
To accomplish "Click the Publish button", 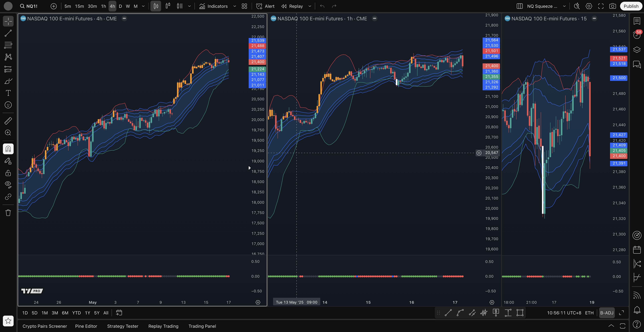I will (631, 6).
